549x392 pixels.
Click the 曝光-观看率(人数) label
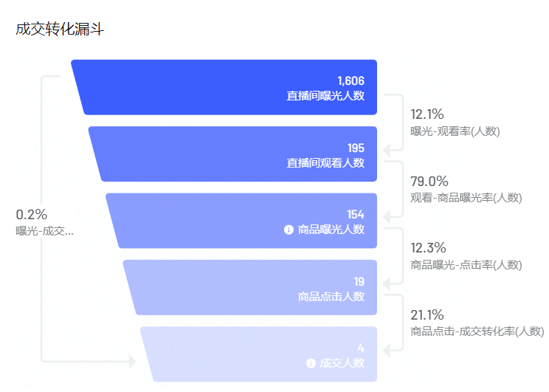click(455, 131)
